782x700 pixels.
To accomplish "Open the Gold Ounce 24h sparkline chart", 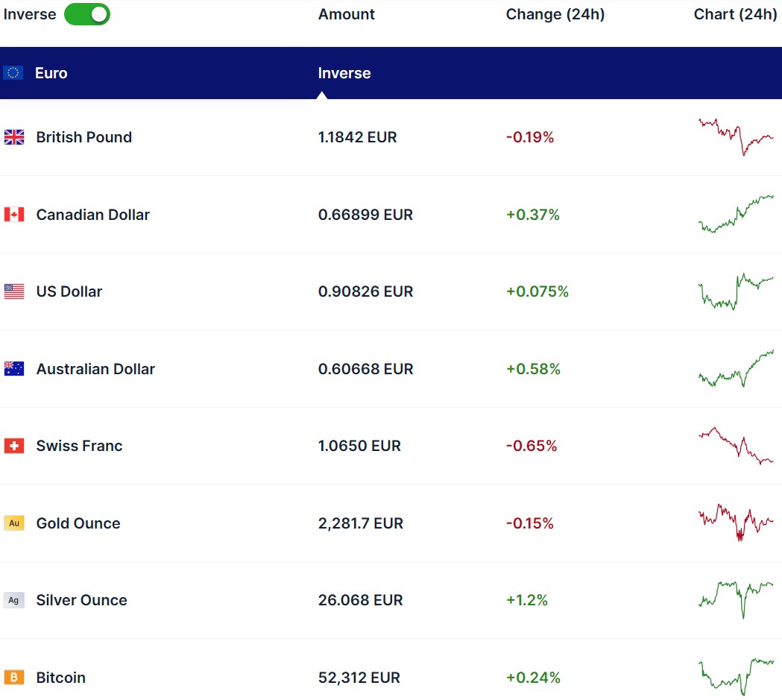I will coord(736,522).
